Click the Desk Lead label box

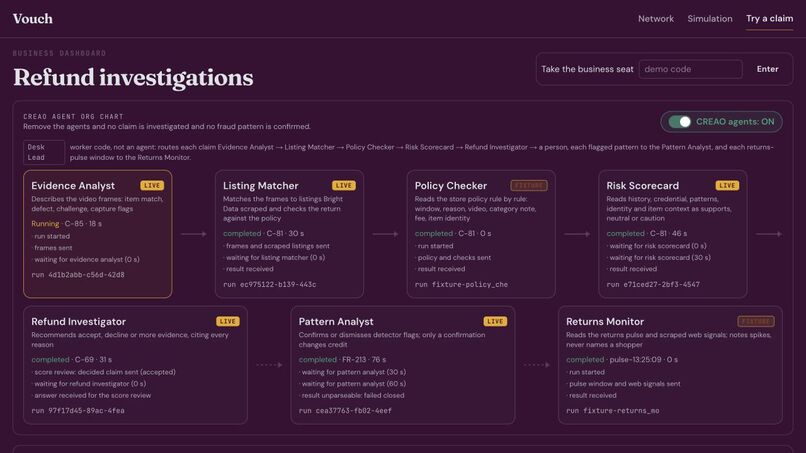pyautogui.click(x=44, y=152)
